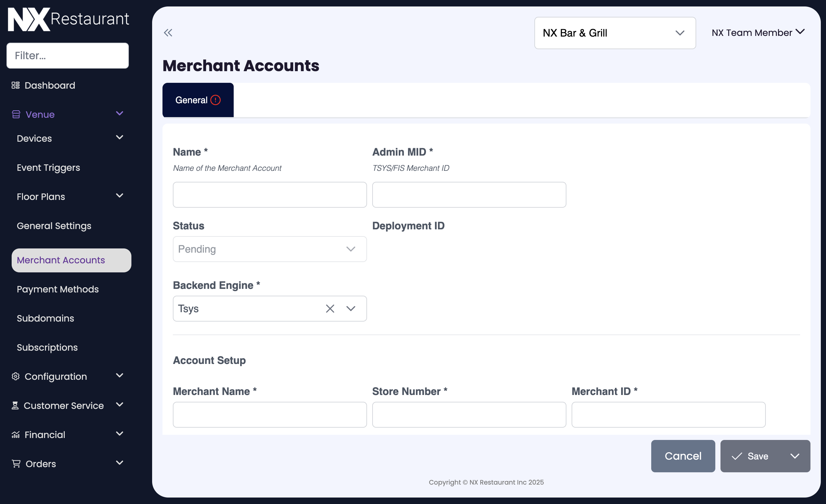Click the Configuration gear icon

pyautogui.click(x=15, y=376)
